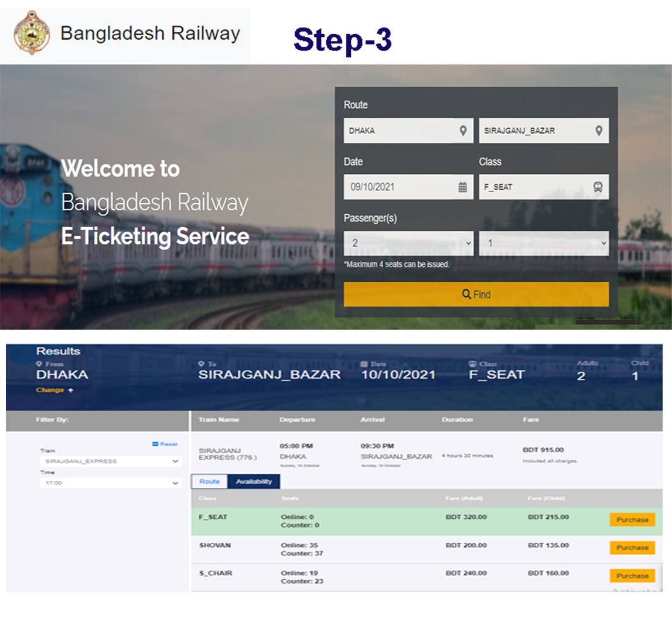The image size is (672, 619).
Task: Open the calendar icon in Date field
Action: [462, 187]
